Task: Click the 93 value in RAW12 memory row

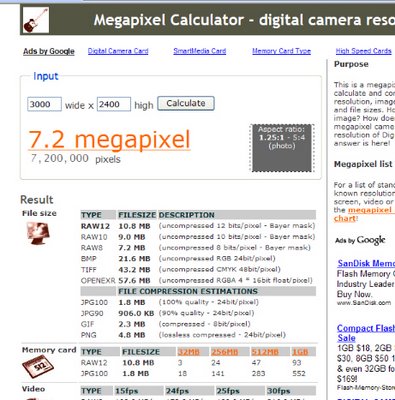Action: coord(297,363)
